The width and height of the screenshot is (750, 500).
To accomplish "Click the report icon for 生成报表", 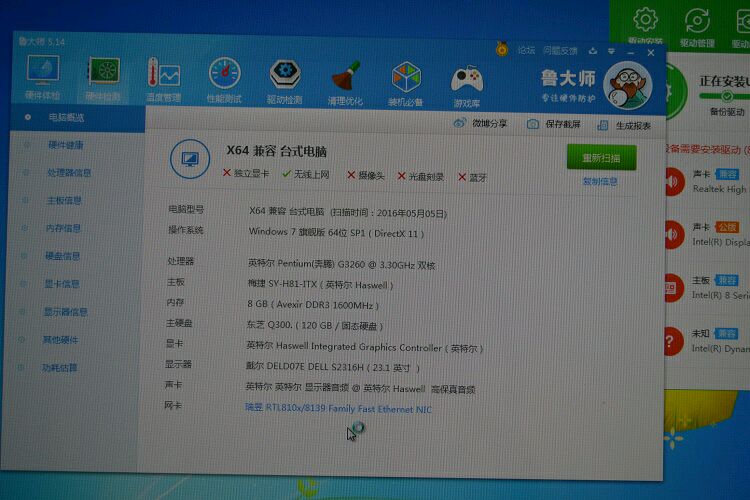I will pos(603,125).
